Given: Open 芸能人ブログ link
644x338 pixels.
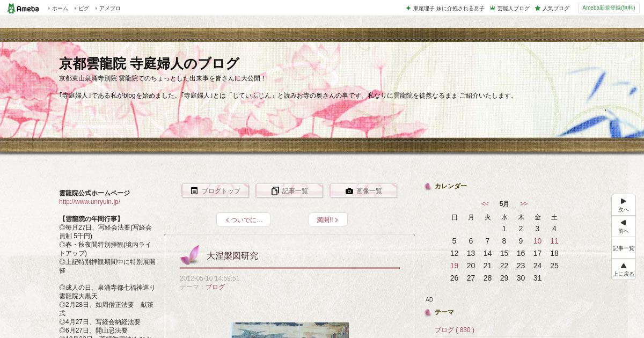Looking at the screenshot, I should (x=513, y=9).
